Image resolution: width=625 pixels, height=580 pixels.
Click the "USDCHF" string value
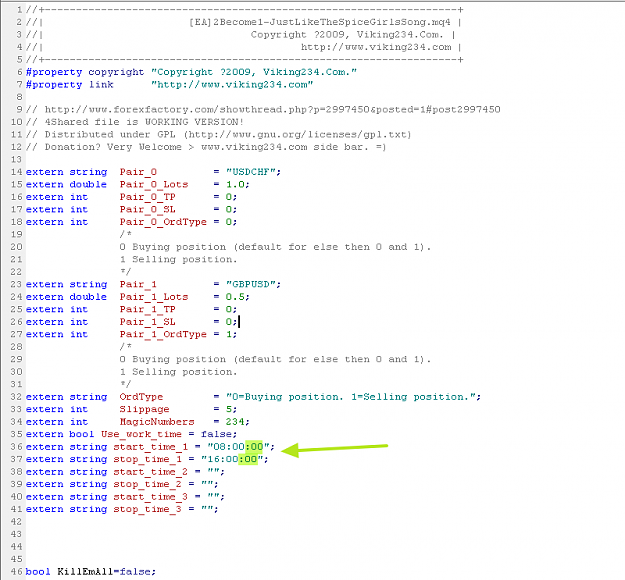pos(251,172)
